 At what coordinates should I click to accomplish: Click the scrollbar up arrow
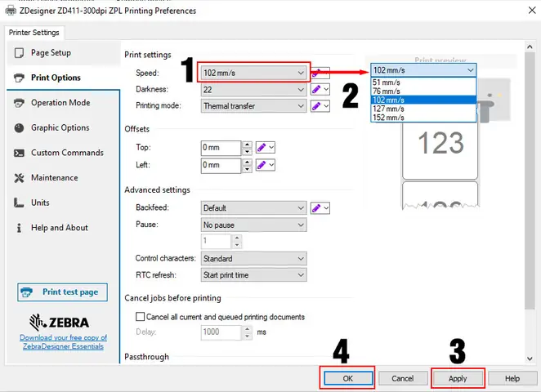[530, 47]
